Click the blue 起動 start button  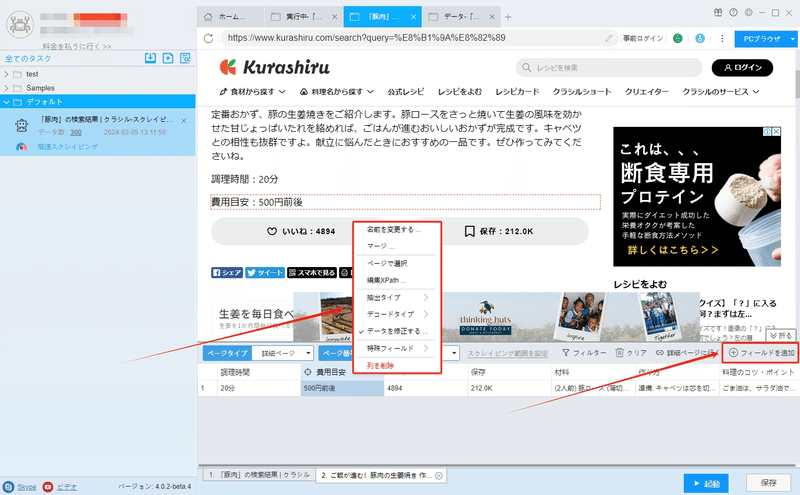pos(706,483)
